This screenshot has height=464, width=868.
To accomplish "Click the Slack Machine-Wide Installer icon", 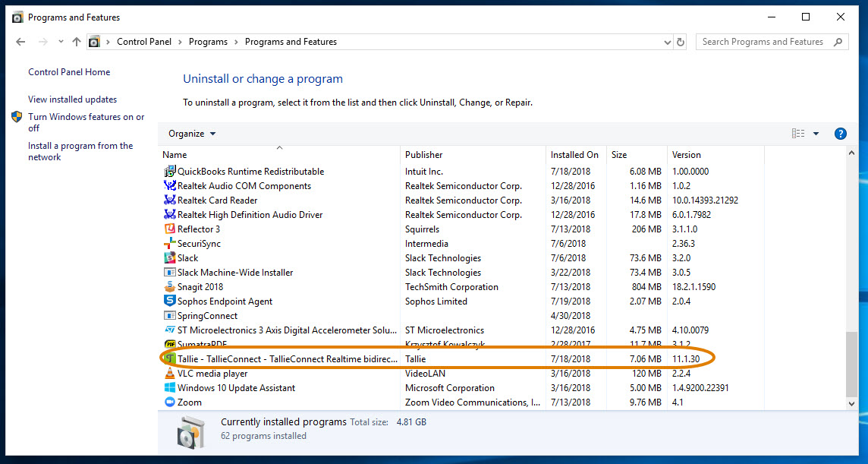I will click(170, 272).
